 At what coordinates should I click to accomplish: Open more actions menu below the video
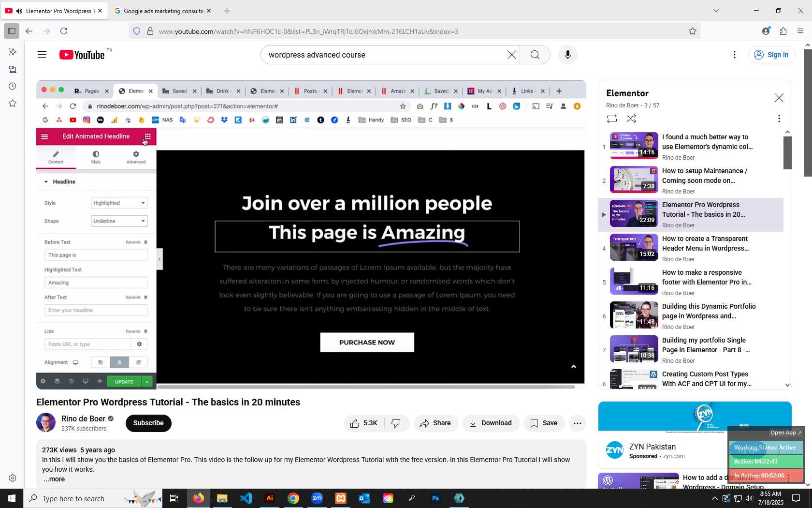[x=578, y=423]
